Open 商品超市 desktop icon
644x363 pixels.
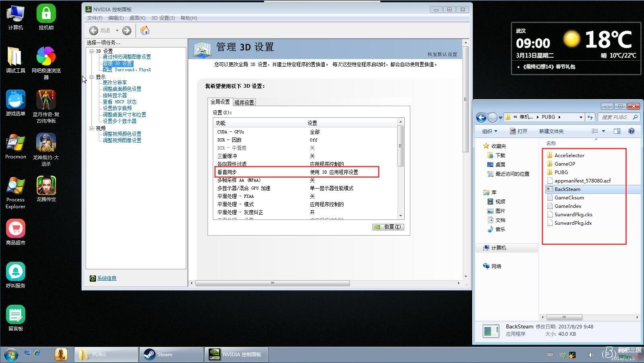click(x=15, y=232)
